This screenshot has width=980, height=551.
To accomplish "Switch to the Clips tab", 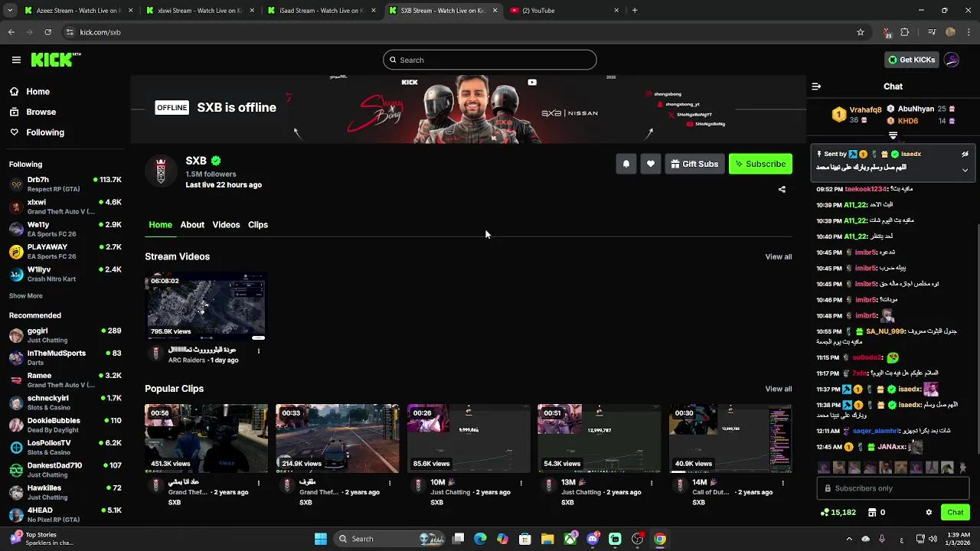I will pos(258,225).
